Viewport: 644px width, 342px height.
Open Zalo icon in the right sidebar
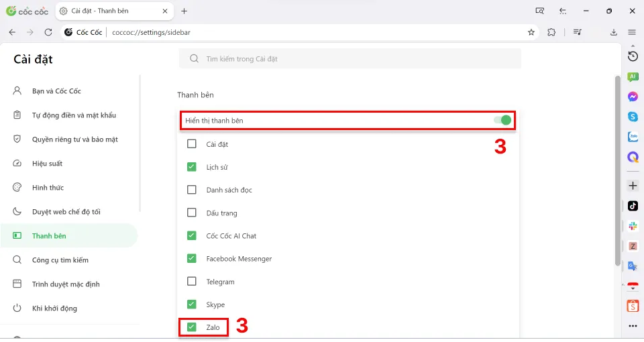pyautogui.click(x=632, y=137)
